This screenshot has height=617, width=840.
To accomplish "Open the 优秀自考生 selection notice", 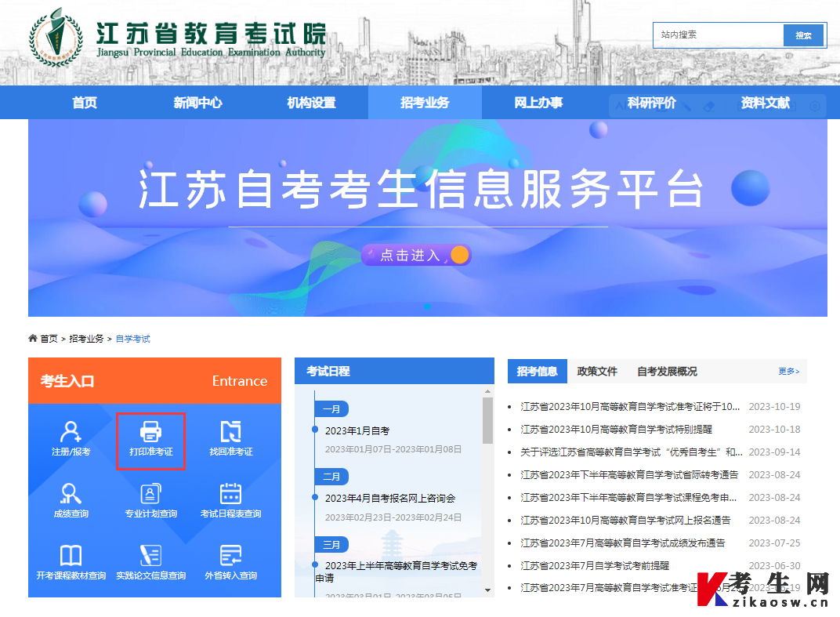I will pyautogui.click(x=631, y=452).
